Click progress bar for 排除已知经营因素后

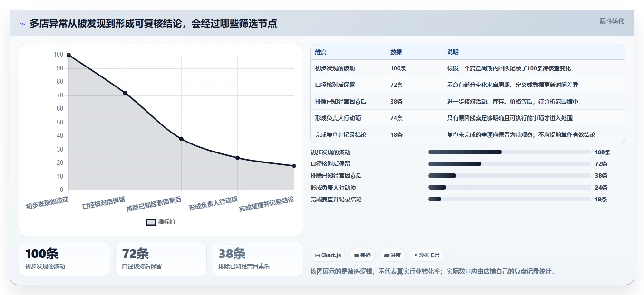click(509, 176)
